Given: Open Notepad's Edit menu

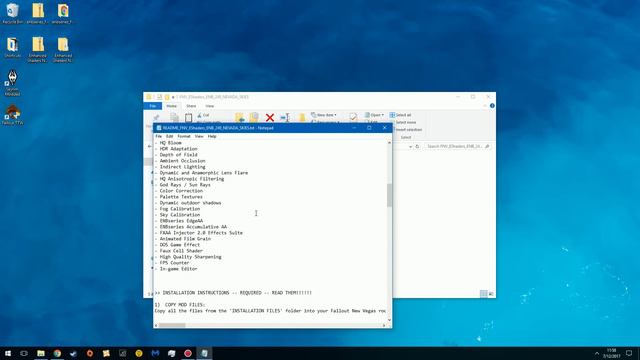Looking at the screenshot, I should coord(169,136).
